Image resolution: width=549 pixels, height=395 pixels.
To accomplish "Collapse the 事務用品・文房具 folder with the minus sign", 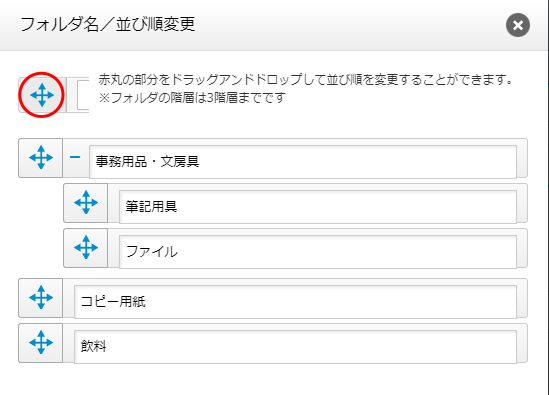I will tap(75, 158).
